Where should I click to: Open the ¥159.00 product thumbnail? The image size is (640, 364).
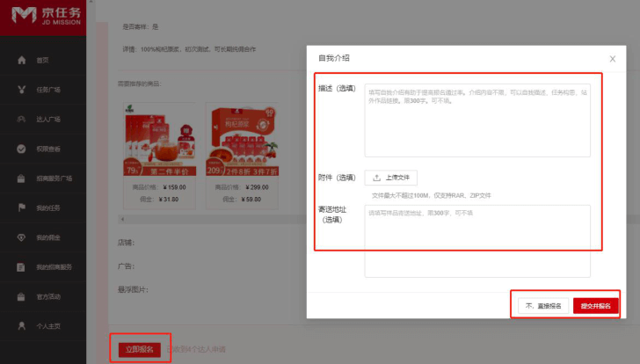[160, 139]
